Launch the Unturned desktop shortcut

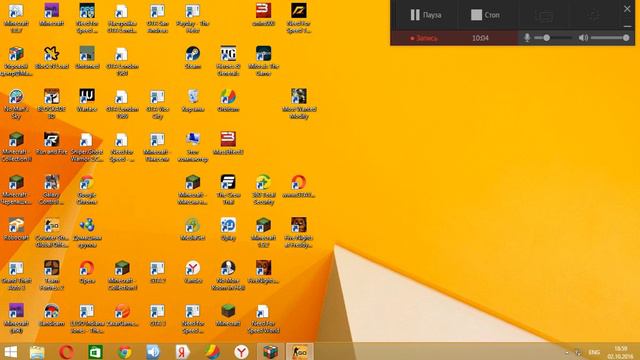coord(87,57)
